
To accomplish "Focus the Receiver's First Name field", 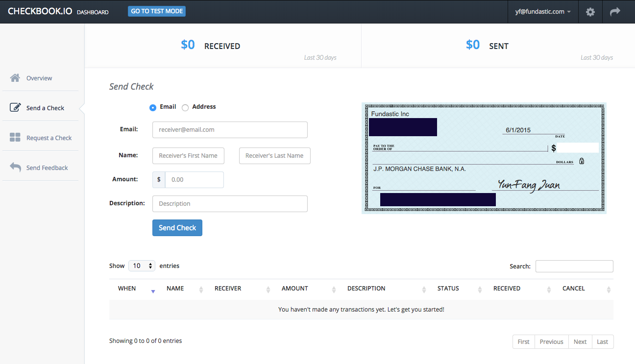I will coord(188,155).
